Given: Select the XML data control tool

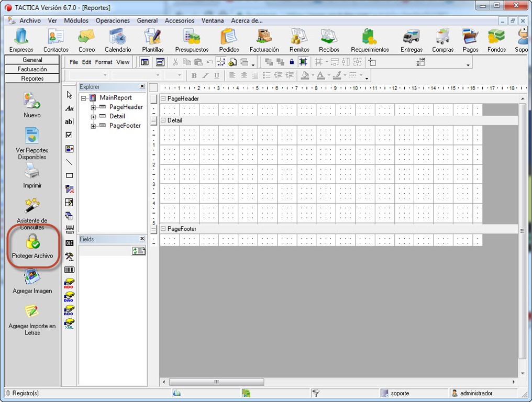Looking at the screenshot, I should (x=69, y=323).
